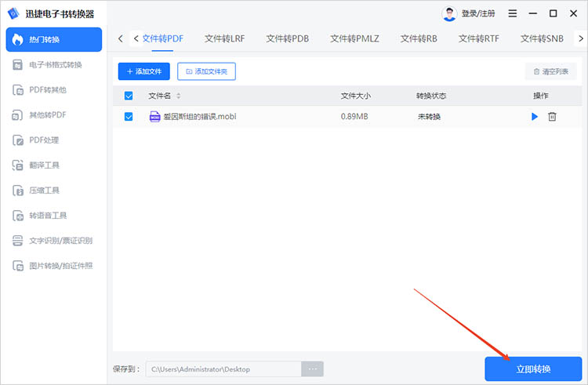The image size is (588, 385).
Task: Click the 添加文件夹 button
Action: tap(206, 71)
